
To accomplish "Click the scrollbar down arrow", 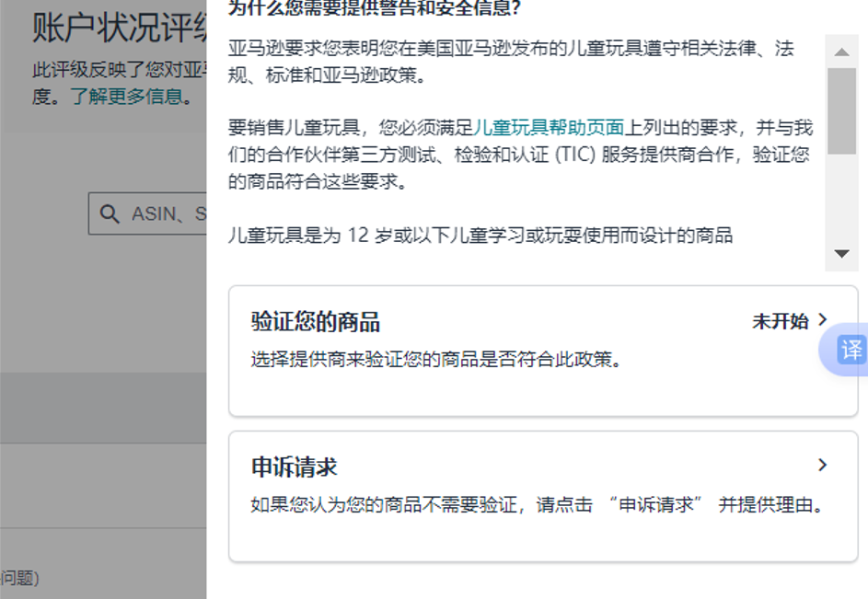I will [x=841, y=254].
